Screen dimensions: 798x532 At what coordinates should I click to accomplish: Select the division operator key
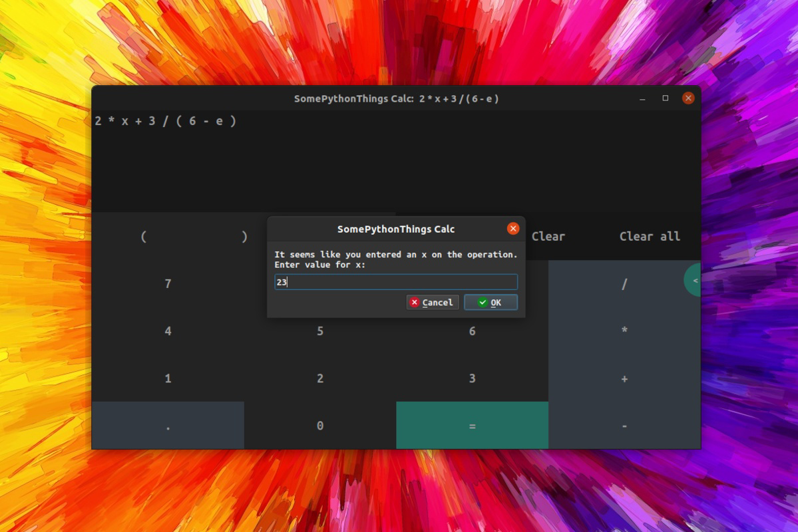tap(624, 284)
